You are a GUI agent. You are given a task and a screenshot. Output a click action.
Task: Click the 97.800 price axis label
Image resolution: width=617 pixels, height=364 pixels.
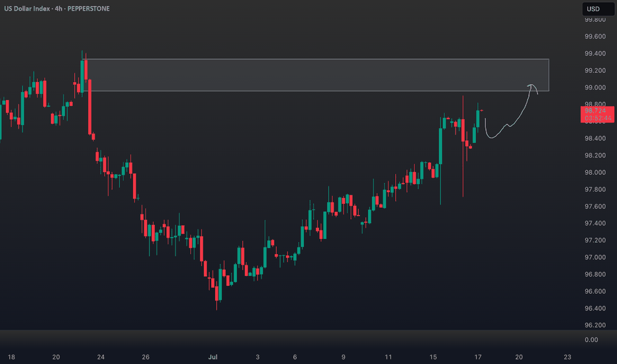click(x=595, y=189)
